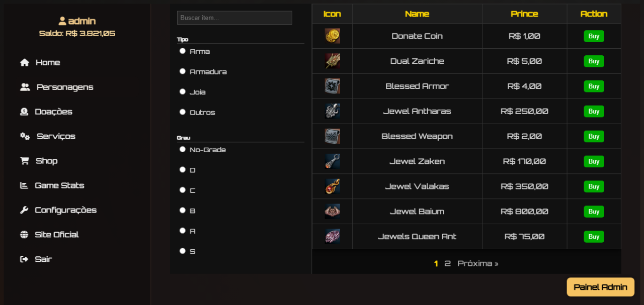Focus the Buscar item search field
The width and height of the screenshot is (644, 305).
(234, 18)
